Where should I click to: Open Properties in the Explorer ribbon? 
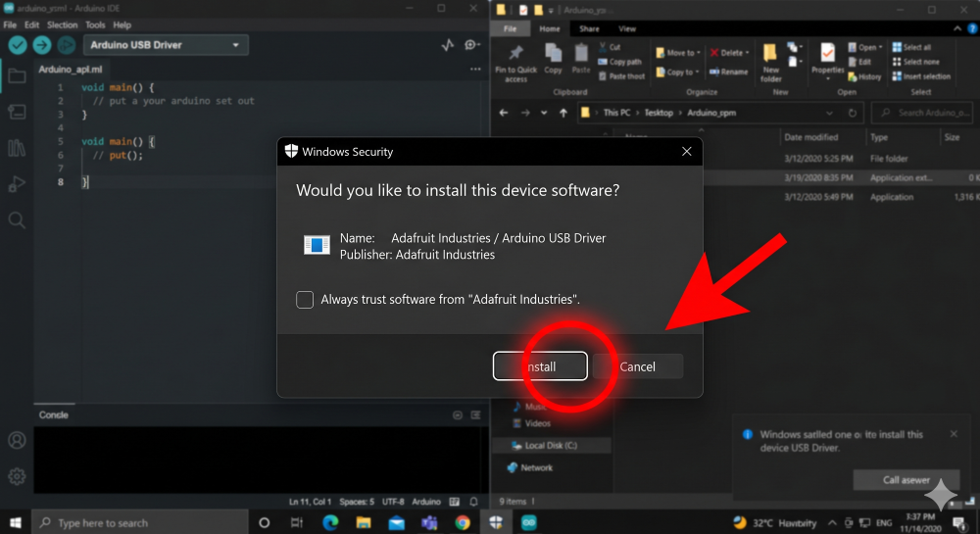[x=827, y=63]
